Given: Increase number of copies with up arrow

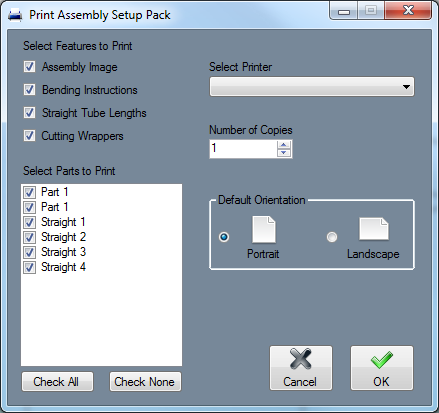Looking at the screenshot, I should (x=284, y=145).
